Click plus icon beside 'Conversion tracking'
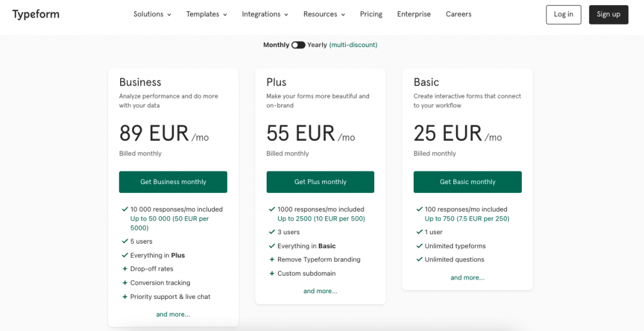Screen dimensions: 644x331 [x=125, y=283]
